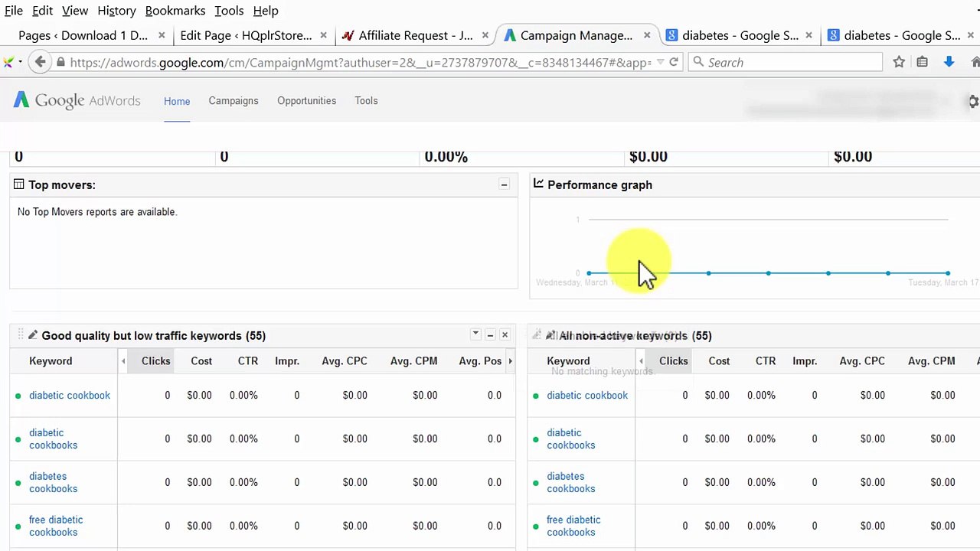Viewport: 980px width, 551px height.
Task: Sort left table by Clicks column
Action: point(155,360)
